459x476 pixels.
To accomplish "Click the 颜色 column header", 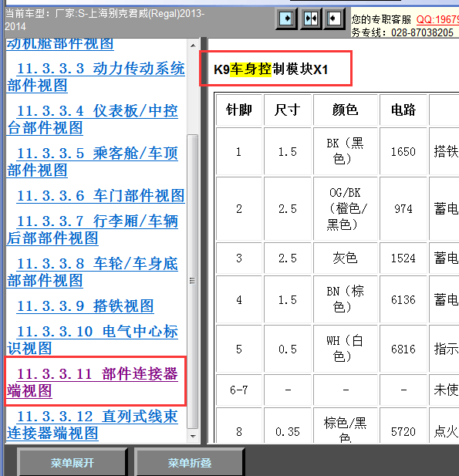I will tap(346, 110).
